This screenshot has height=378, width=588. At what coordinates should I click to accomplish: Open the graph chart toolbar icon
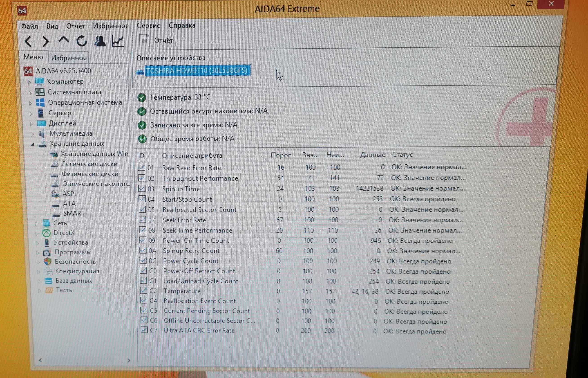[118, 41]
